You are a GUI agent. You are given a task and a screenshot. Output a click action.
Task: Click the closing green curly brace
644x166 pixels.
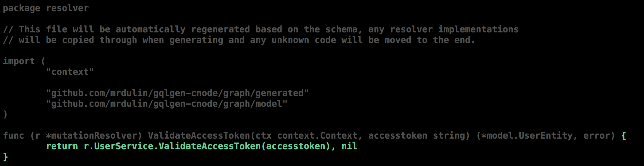click(5, 157)
